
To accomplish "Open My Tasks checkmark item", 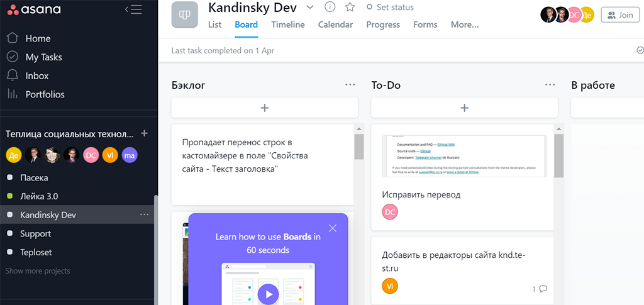I will (12, 57).
